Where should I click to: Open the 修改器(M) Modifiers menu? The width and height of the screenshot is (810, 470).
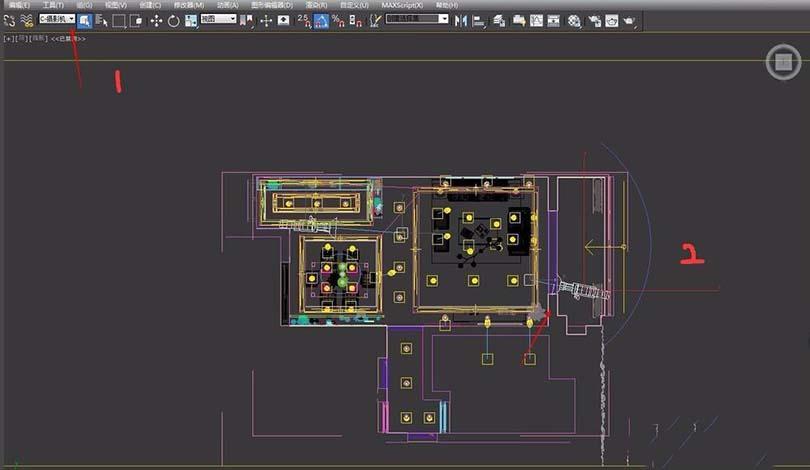pos(189,5)
